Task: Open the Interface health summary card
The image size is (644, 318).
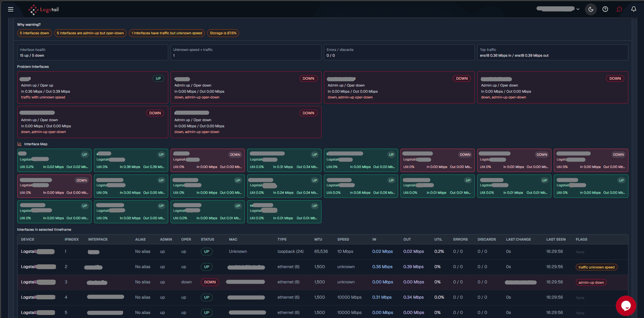Action: click(x=93, y=53)
